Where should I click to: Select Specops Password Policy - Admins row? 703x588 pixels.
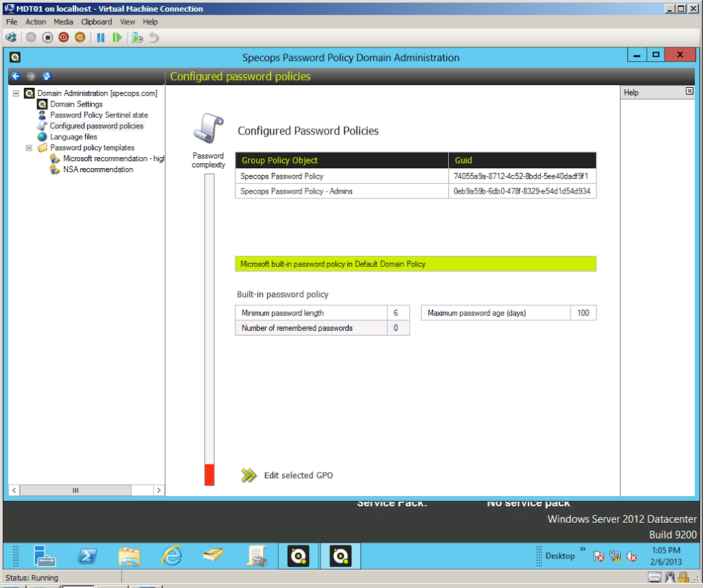415,191
